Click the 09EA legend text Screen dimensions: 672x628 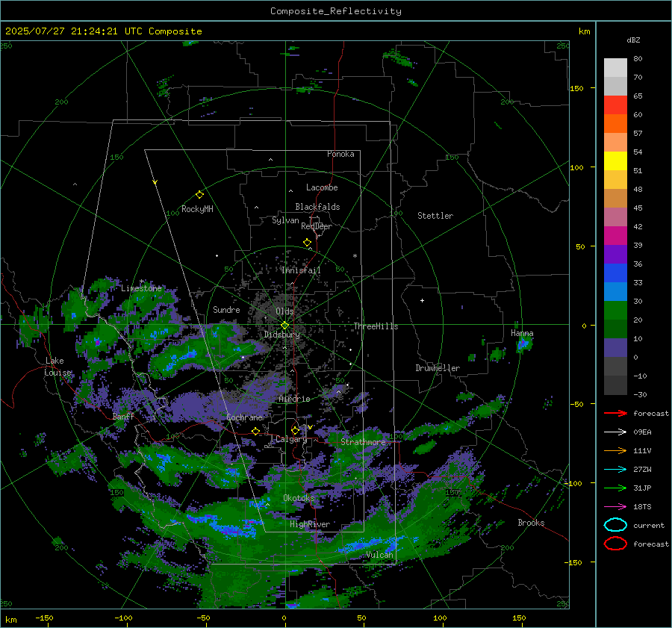(642, 432)
